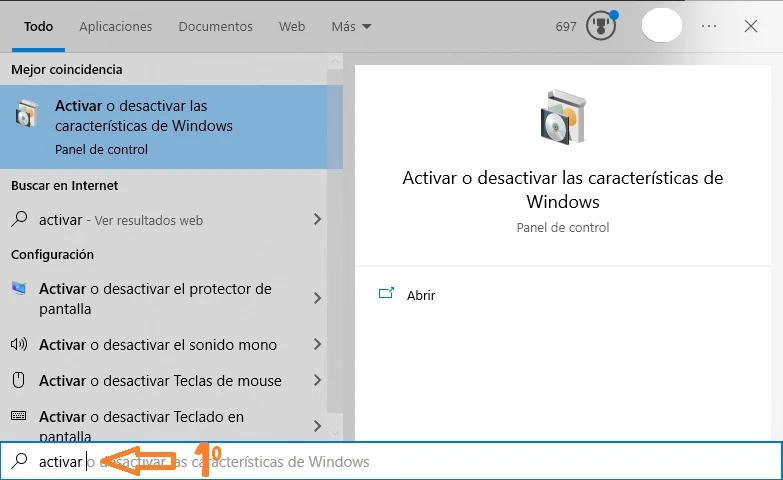This screenshot has width=783, height=480.
Task: Click the Windows features icon in best match
Action: pos(26,113)
